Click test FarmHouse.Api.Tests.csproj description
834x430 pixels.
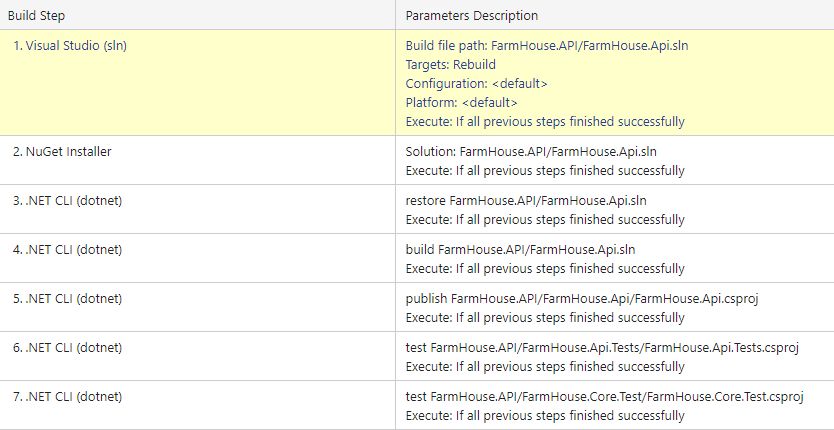[x=605, y=347]
